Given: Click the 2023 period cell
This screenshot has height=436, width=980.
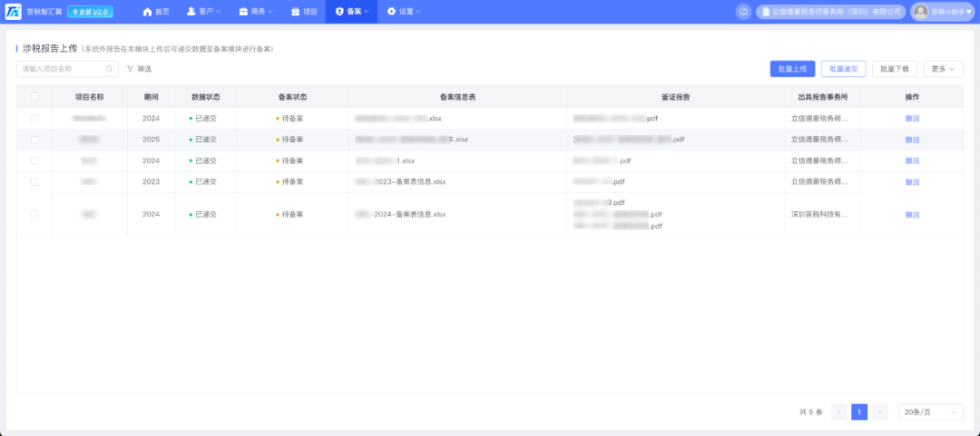Looking at the screenshot, I should pyautogui.click(x=152, y=182).
